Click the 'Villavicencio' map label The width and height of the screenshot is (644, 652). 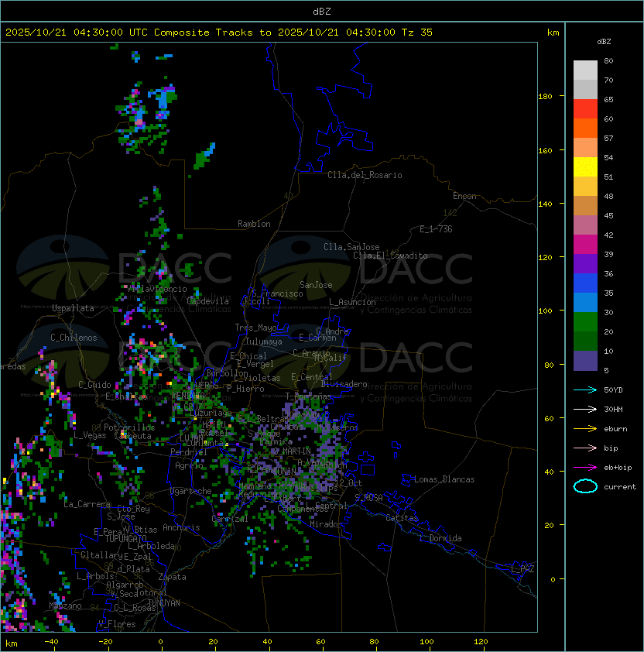(x=157, y=289)
